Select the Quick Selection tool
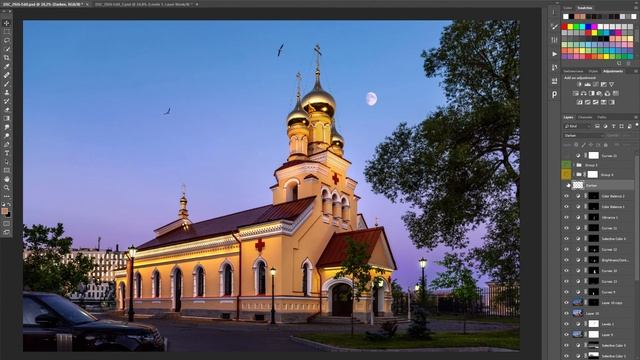 pyautogui.click(x=7, y=49)
